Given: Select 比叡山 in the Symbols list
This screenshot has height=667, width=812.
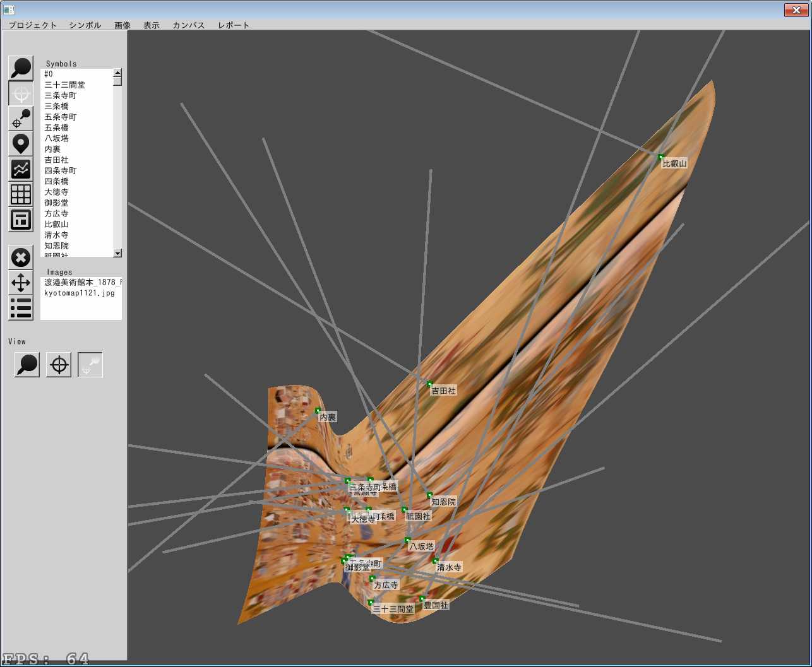Looking at the screenshot, I should click(x=76, y=224).
